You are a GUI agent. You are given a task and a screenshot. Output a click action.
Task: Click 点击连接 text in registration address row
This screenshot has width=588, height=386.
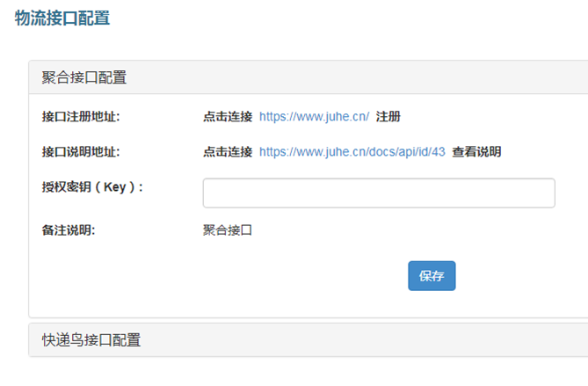[x=228, y=117]
